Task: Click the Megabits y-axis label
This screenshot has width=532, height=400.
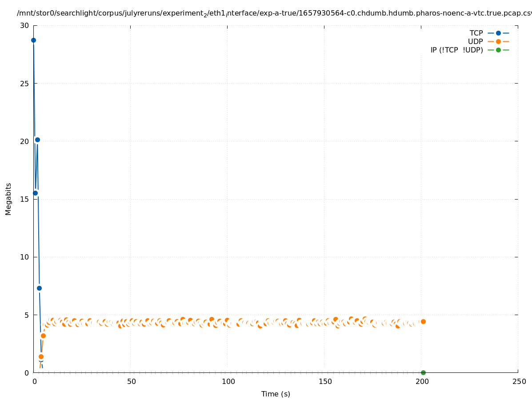Action: (x=8, y=199)
